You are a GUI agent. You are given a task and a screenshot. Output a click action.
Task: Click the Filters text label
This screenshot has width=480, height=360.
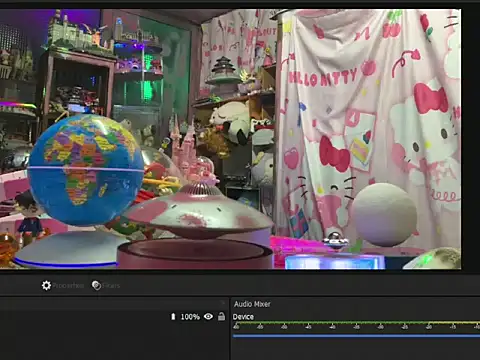111,286
